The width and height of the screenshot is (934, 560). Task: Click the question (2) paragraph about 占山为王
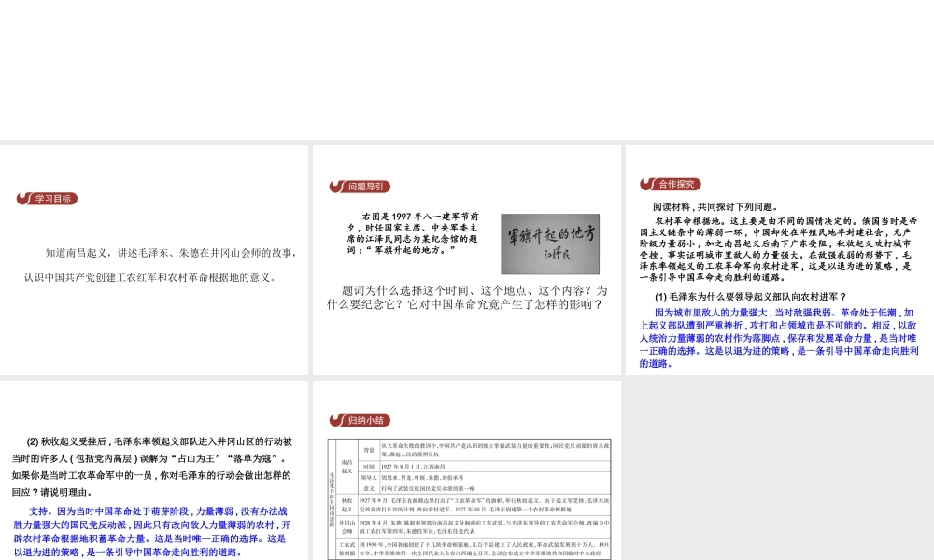152,467
